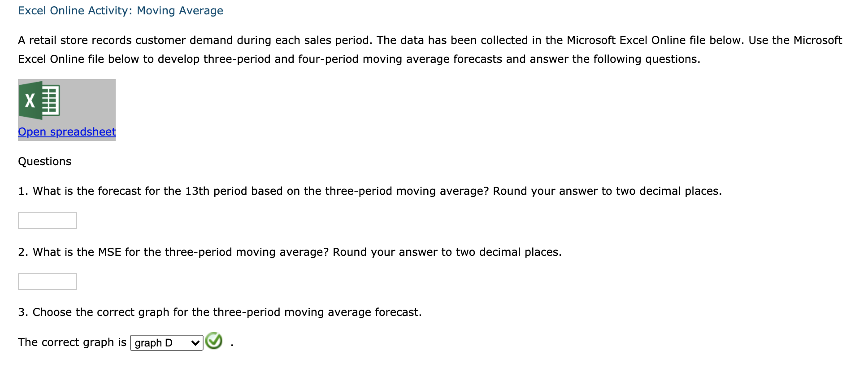
Task: Expand the dropdown showing graph D
Action: point(166,342)
